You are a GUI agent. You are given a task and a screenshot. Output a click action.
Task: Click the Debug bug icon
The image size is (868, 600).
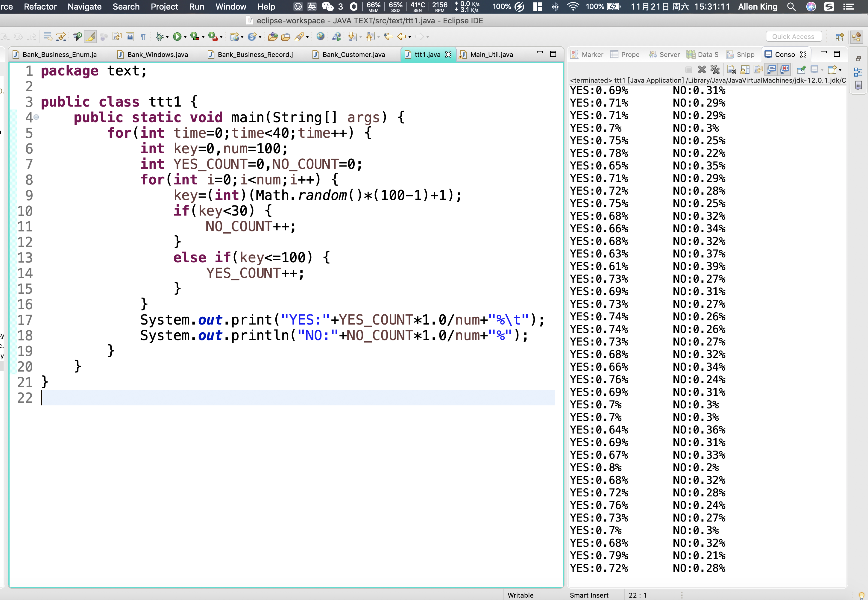point(159,37)
